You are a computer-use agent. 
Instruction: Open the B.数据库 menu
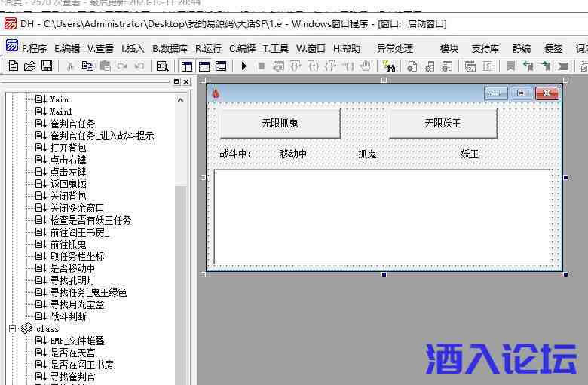[170, 48]
